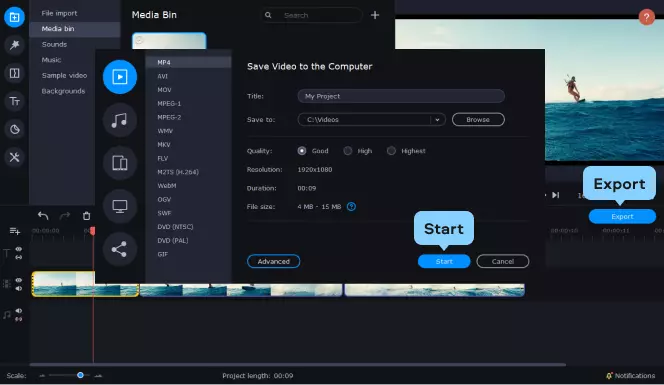Open the Transitions tool in sidebar
Image resolution: width=664 pixels, height=385 pixels.
(14, 73)
